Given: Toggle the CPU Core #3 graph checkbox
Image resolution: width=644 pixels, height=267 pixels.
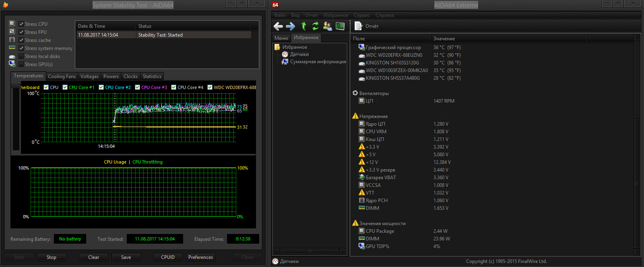Looking at the screenshot, I should [138, 87].
